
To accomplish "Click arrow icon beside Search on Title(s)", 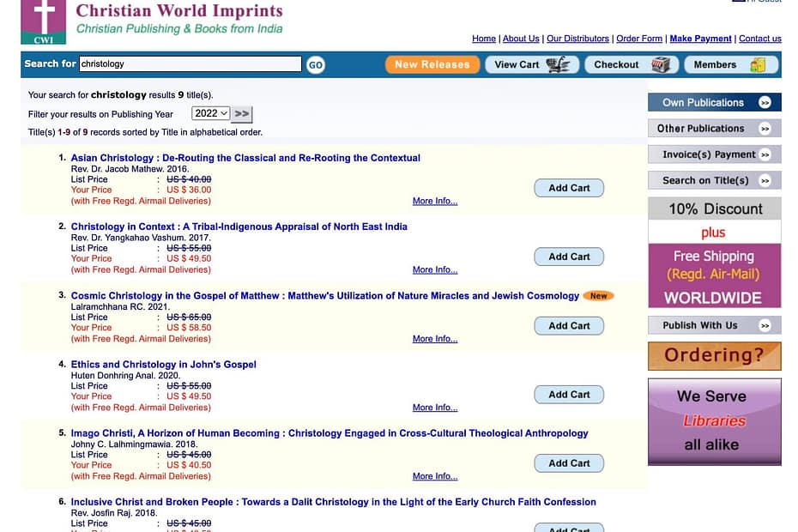I will pos(765,181).
